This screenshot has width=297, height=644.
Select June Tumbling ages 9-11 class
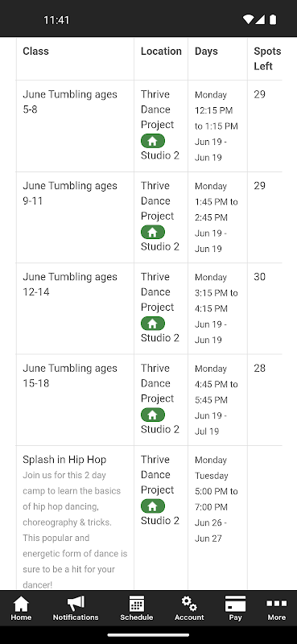point(70,193)
